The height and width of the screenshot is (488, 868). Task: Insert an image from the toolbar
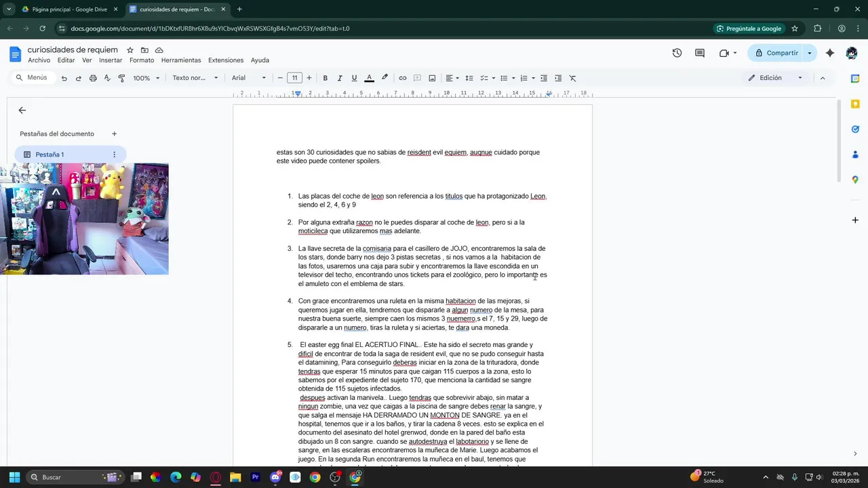pos(432,78)
